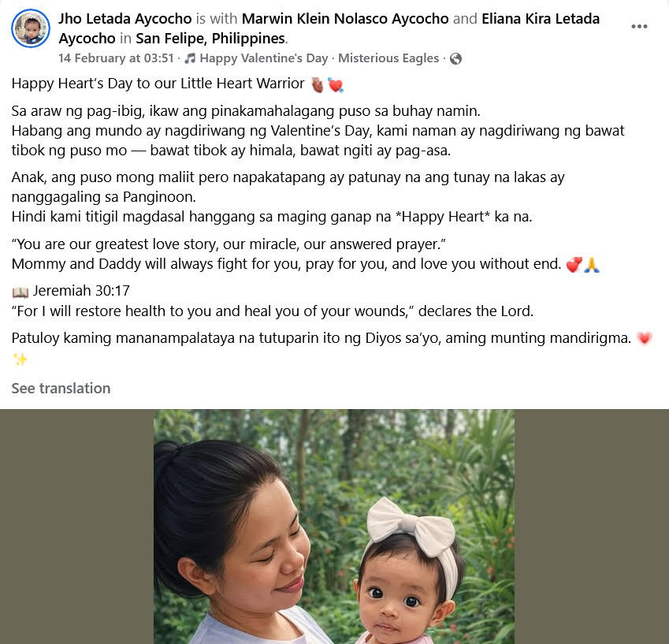Click the praying hands emoji
The image size is (669, 644).
coord(591,265)
